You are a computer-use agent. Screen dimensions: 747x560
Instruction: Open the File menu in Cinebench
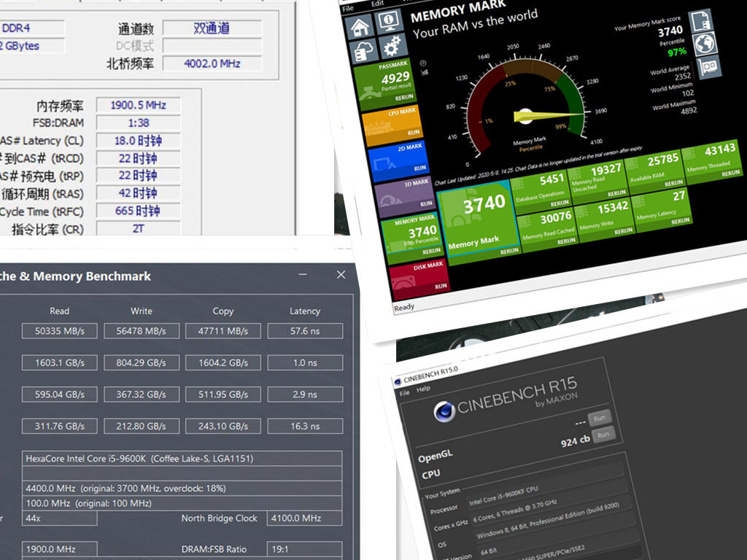point(404,393)
